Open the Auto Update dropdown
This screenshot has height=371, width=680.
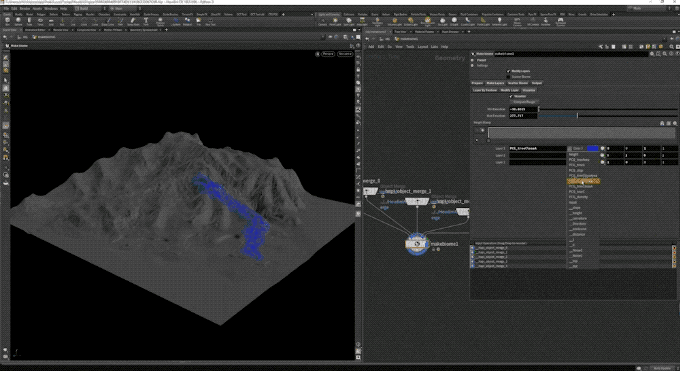coord(662,368)
